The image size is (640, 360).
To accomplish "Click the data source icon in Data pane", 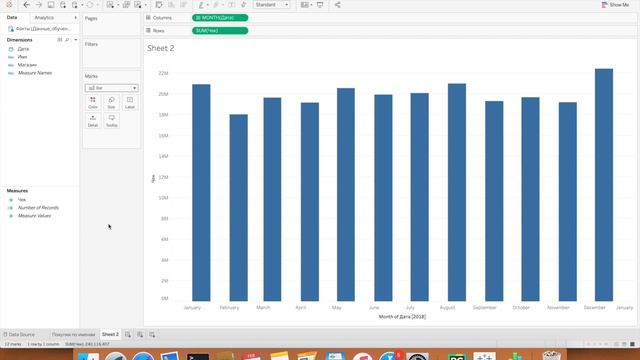I will pyautogui.click(x=11, y=29).
